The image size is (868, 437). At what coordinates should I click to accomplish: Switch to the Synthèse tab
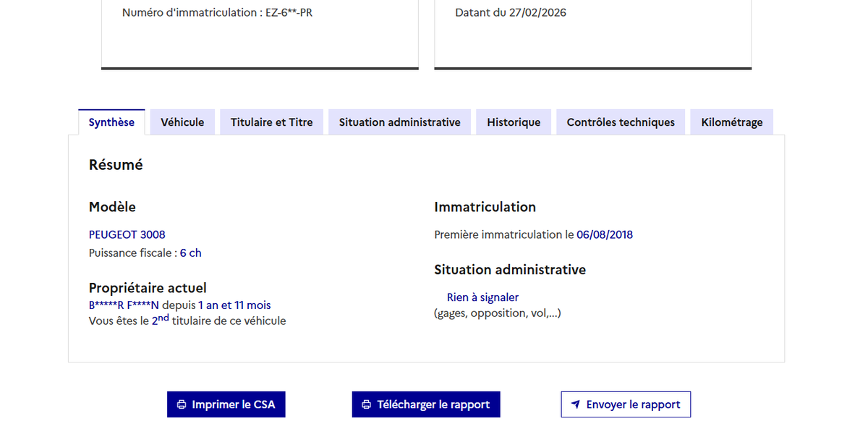(111, 122)
